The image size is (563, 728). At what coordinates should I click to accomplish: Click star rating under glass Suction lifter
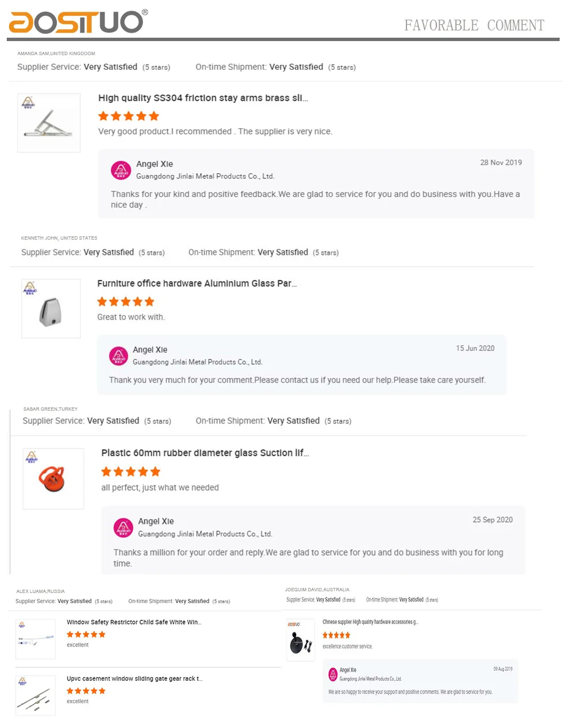point(131,471)
